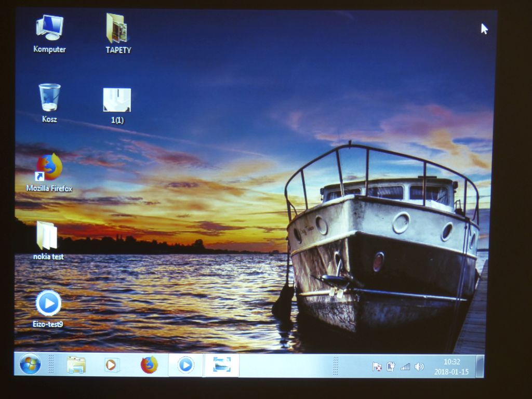Launch Windows Media Player from taskbar
This screenshot has height=399, width=532.
(x=112, y=365)
